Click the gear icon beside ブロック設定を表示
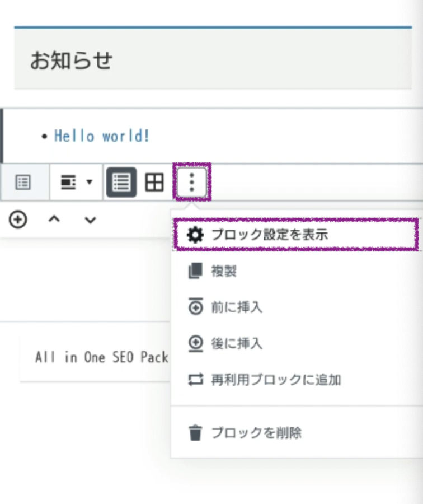The width and height of the screenshot is (423, 504). click(x=195, y=235)
